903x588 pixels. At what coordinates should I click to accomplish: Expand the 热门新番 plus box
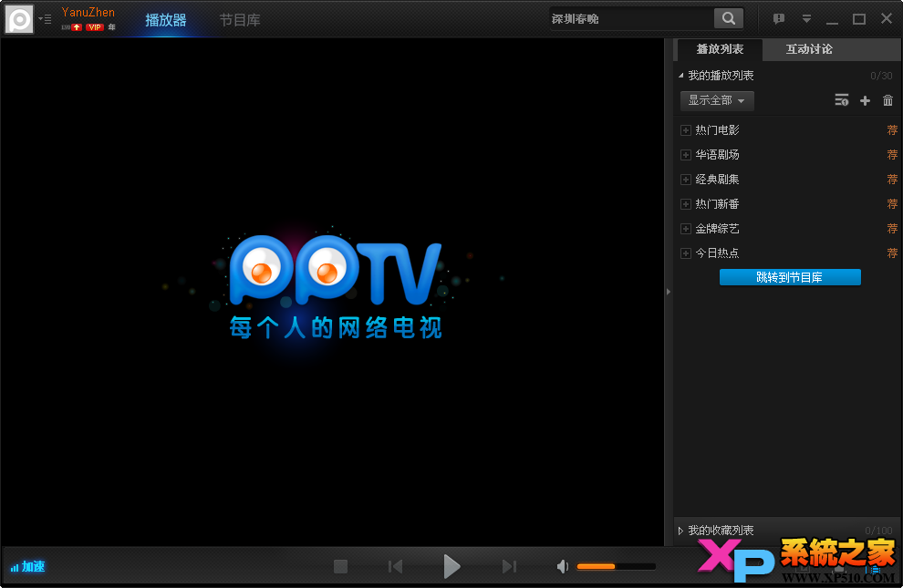pos(685,204)
